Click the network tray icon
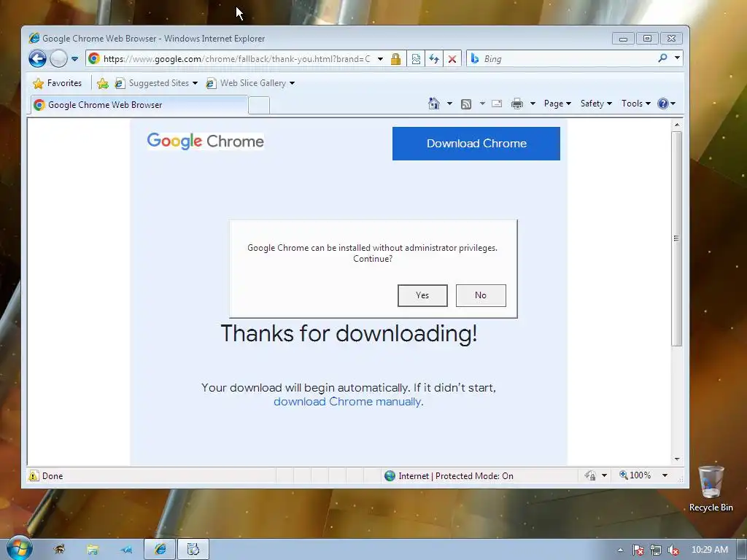This screenshot has width=747, height=560. coord(656,550)
